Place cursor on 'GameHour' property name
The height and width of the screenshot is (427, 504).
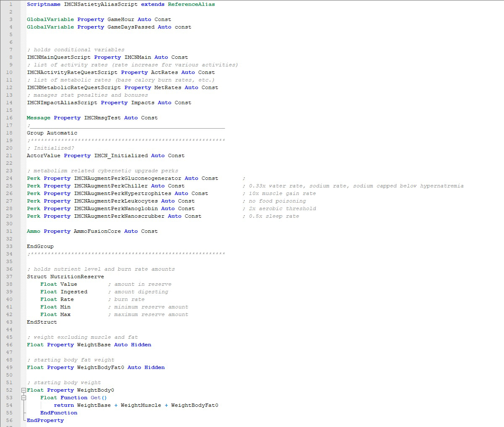[x=121, y=19]
